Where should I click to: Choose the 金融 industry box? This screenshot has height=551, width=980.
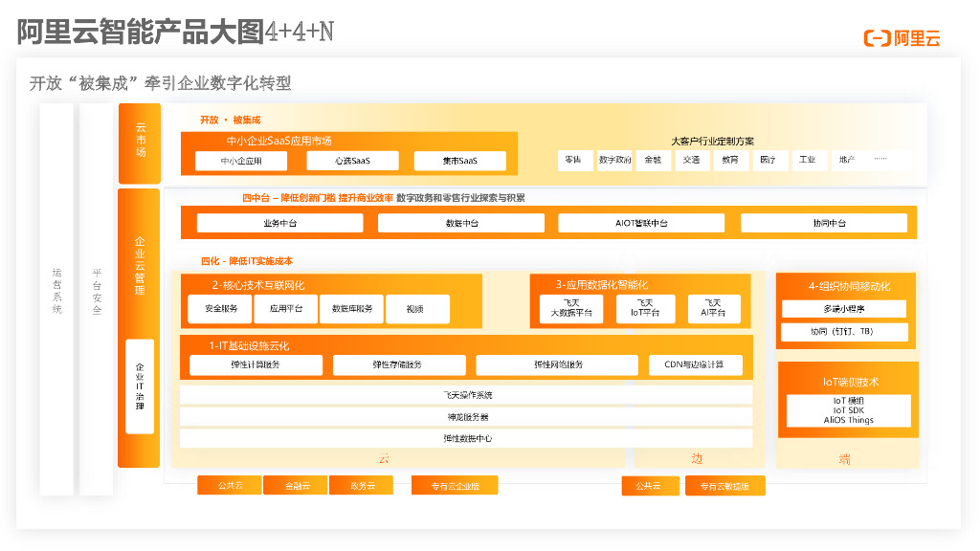(x=653, y=160)
